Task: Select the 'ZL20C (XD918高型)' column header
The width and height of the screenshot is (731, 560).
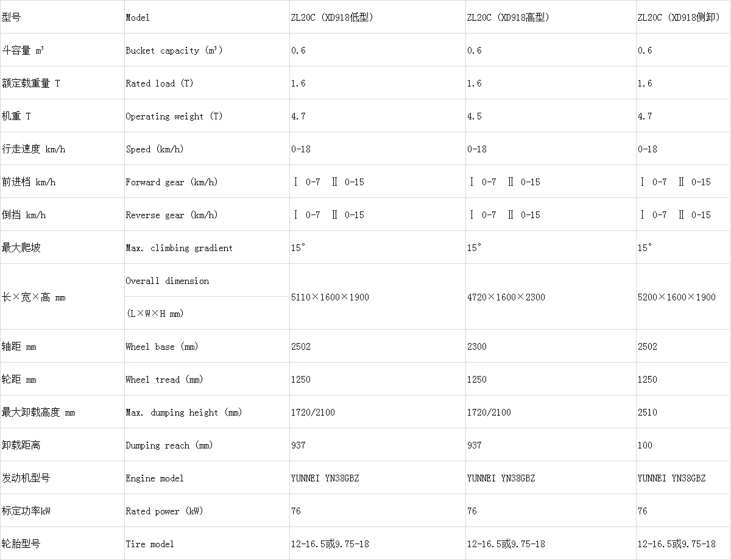Action: 508,18
